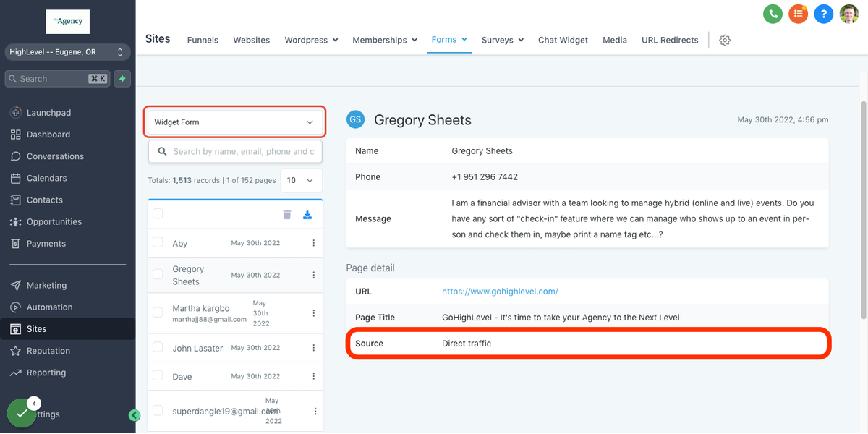Open the Sites item in the sidebar
Viewport: 868px width, 434px height.
67,329
